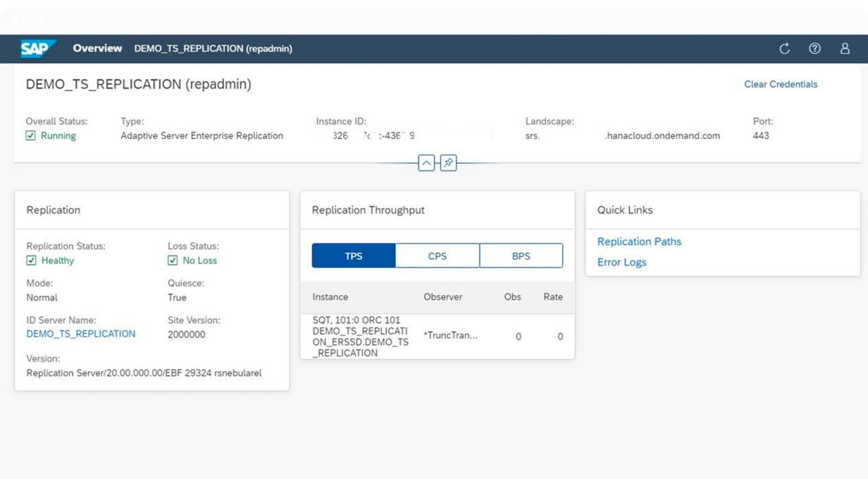Screen dimensions: 868x479
Task: Click Clear Credentials link
Action: click(x=781, y=85)
